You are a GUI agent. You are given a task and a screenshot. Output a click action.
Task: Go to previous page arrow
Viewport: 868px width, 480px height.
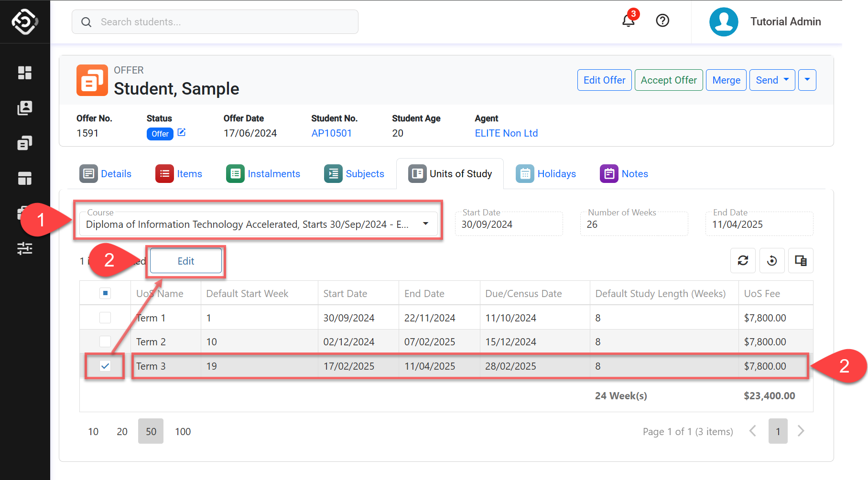tap(753, 431)
